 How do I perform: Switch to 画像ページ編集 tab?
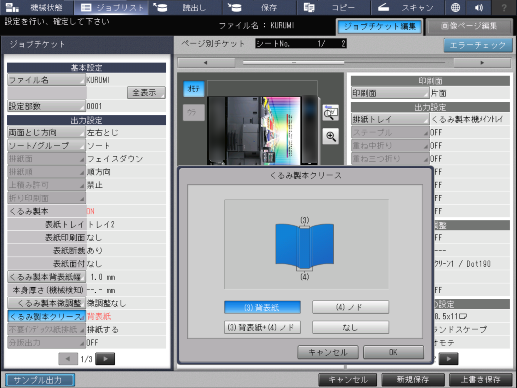point(469,26)
